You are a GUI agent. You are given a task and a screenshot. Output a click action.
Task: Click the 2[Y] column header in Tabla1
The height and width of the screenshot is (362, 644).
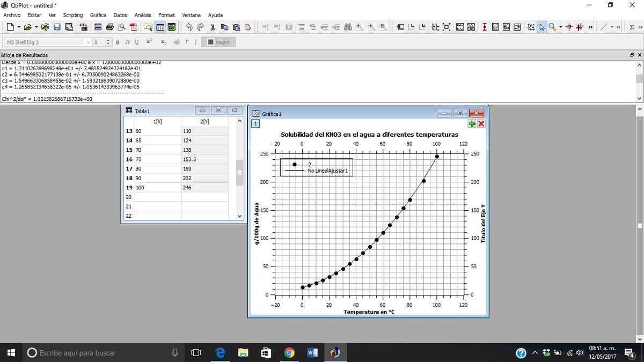click(205, 122)
